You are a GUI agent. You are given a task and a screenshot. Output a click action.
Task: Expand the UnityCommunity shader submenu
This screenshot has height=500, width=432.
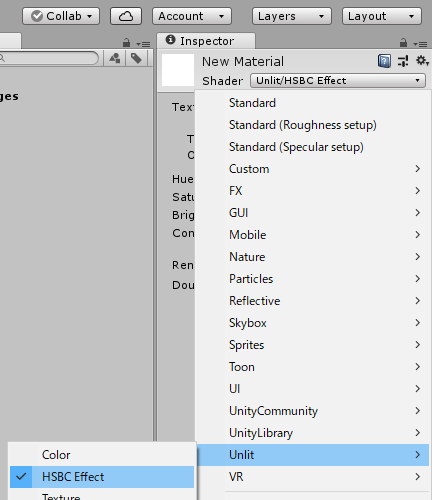[x=312, y=411]
